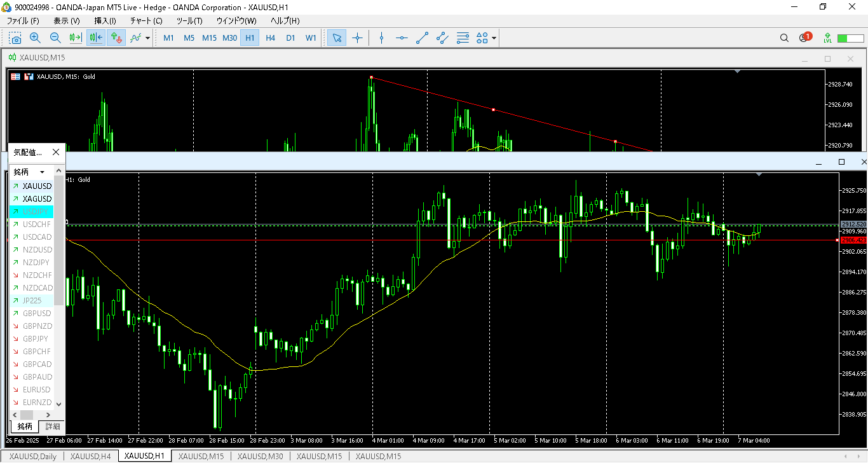Image resolution: width=868 pixels, height=463 pixels.
Task: Open the ウインドウ(W) menu
Action: click(236, 21)
